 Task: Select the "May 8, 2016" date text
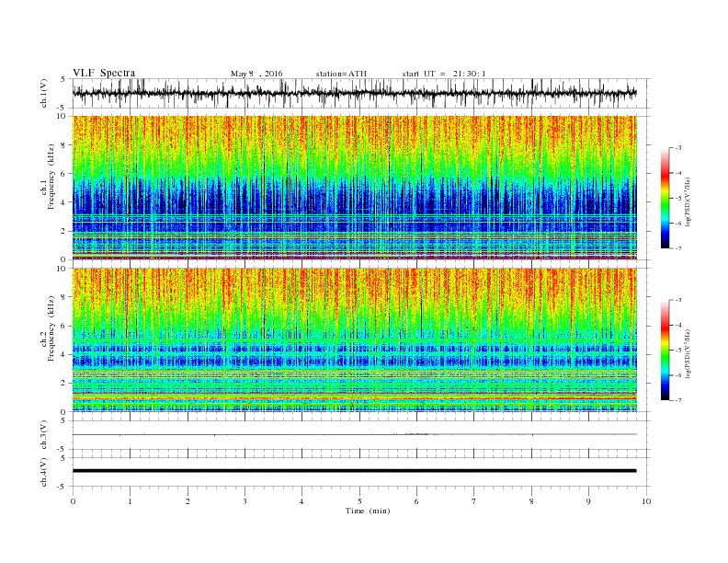(x=256, y=74)
